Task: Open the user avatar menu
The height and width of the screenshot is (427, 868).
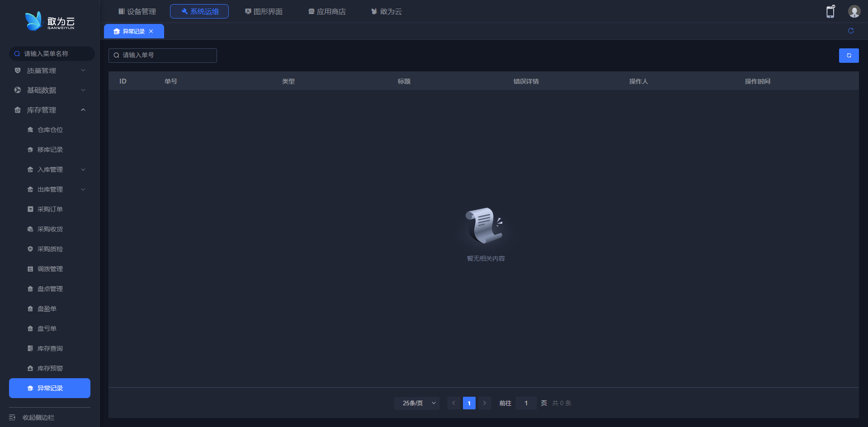Action: coord(854,11)
